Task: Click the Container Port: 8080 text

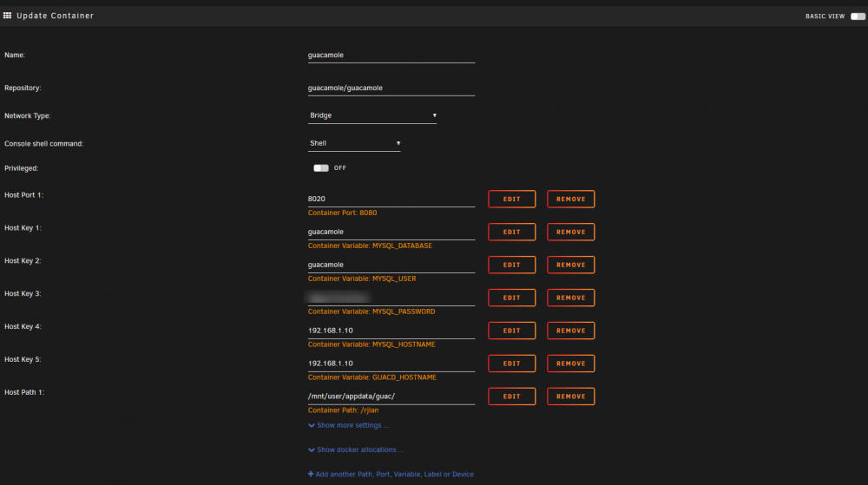Action: click(342, 213)
